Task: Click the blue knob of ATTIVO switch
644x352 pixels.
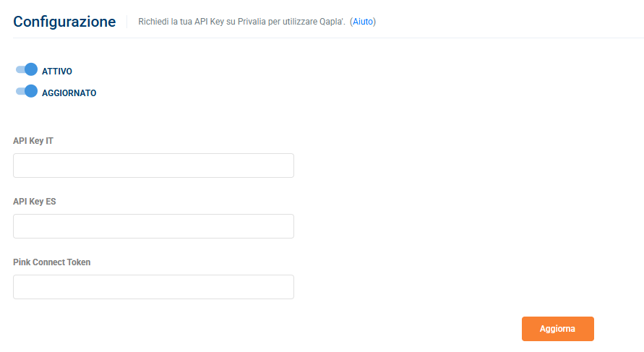Action: 31,69
